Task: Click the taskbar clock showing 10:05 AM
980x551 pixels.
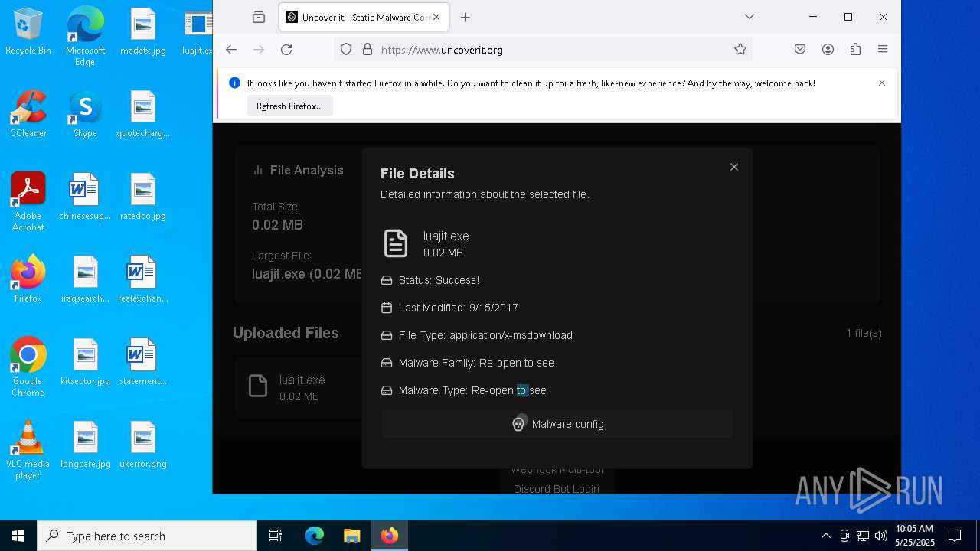Action: coord(915,536)
